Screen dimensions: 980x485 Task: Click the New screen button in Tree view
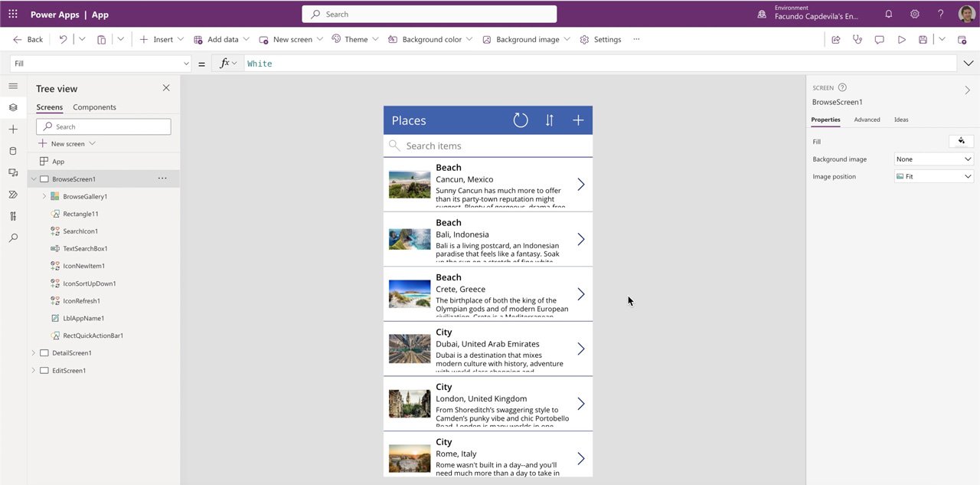tap(67, 144)
